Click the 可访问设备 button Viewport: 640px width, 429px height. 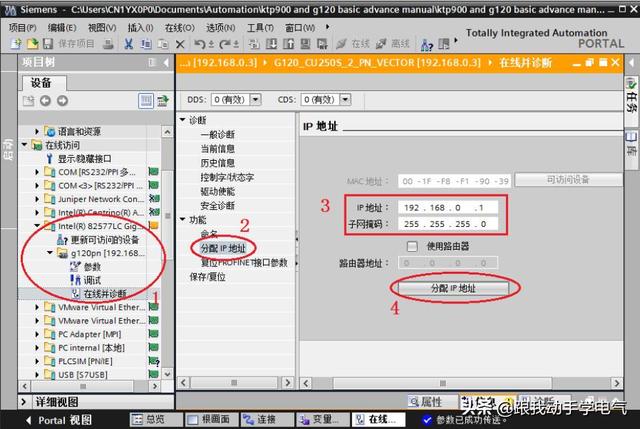click(569, 180)
